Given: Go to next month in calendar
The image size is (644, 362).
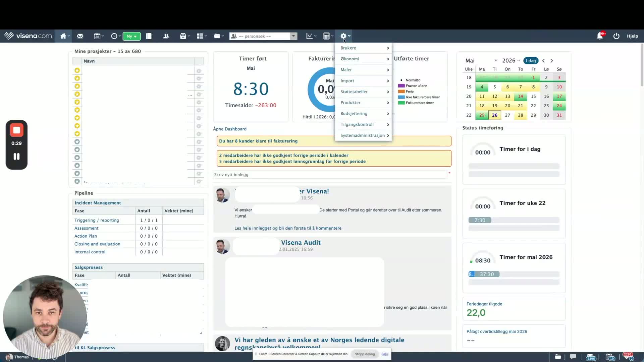Looking at the screenshot, I should click(x=552, y=61).
